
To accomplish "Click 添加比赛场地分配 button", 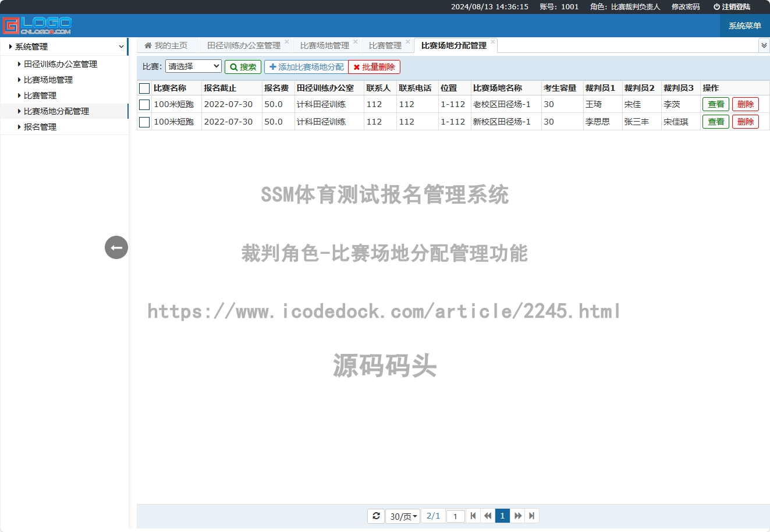I will coord(306,67).
